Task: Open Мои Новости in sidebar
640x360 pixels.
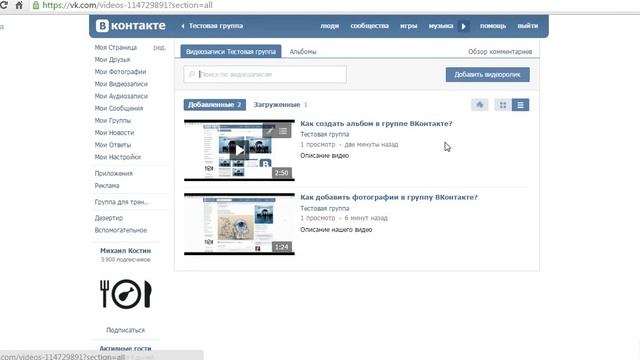Action: (114, 133)
